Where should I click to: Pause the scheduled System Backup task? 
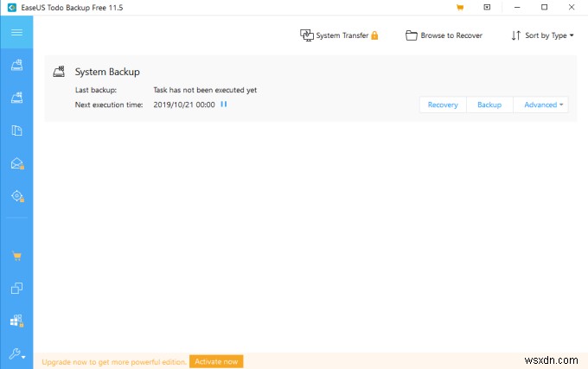(x=223, y=105)
